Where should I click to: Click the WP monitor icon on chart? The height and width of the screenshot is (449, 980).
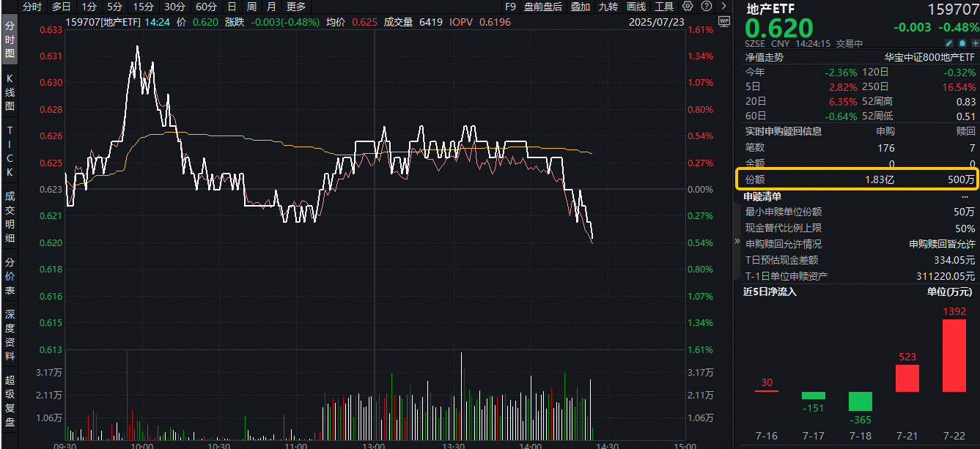click(x=724, y=22)
